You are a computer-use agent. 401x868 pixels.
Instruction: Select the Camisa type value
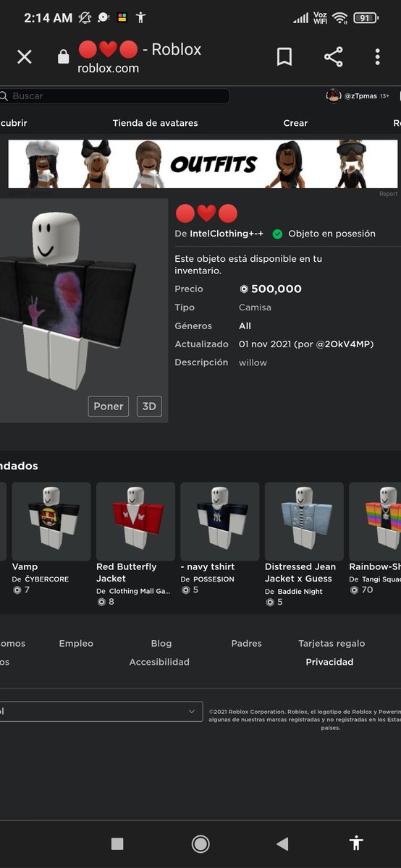click(255, 307)
